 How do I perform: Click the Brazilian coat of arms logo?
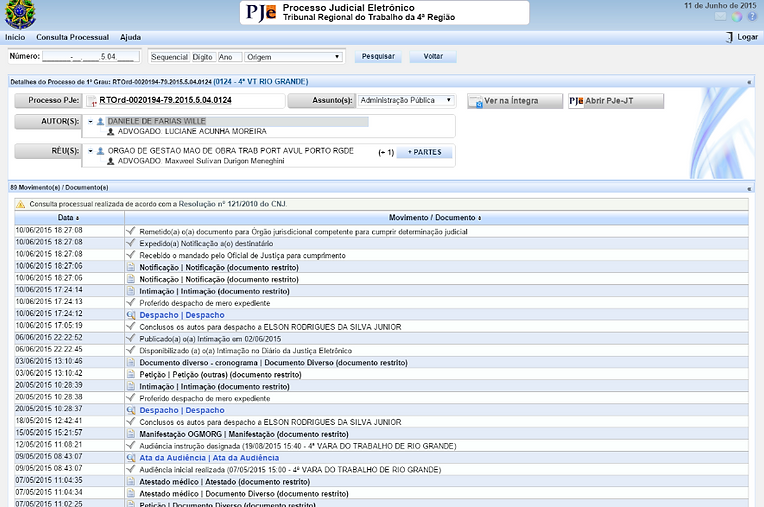[x=19, y=14]
